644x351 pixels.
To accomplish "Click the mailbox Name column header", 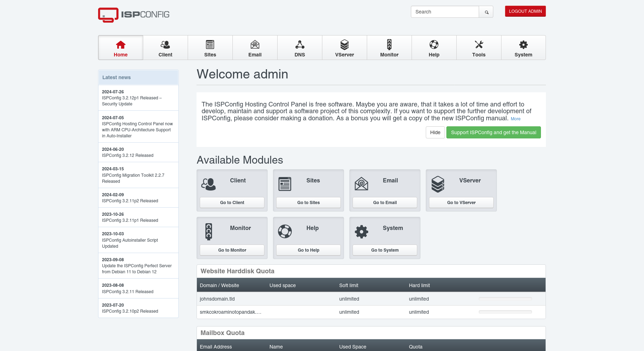I will tap(276, 347).
